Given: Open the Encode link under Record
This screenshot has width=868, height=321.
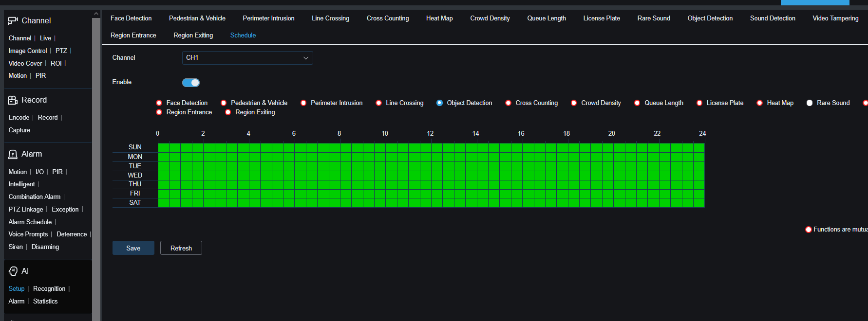Looking at the screenshot, I should click(19, 118).
